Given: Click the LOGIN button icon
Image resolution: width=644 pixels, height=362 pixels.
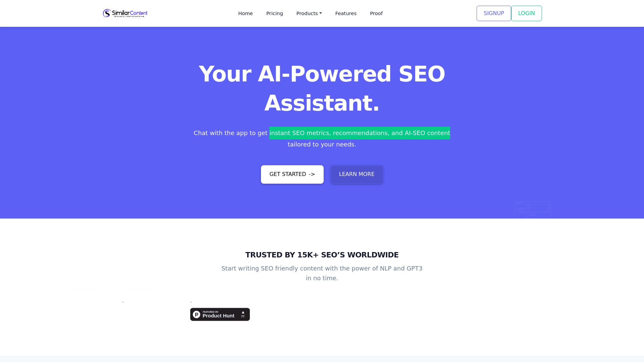Looking at the screenshot, I should click(x=526, y=13).
